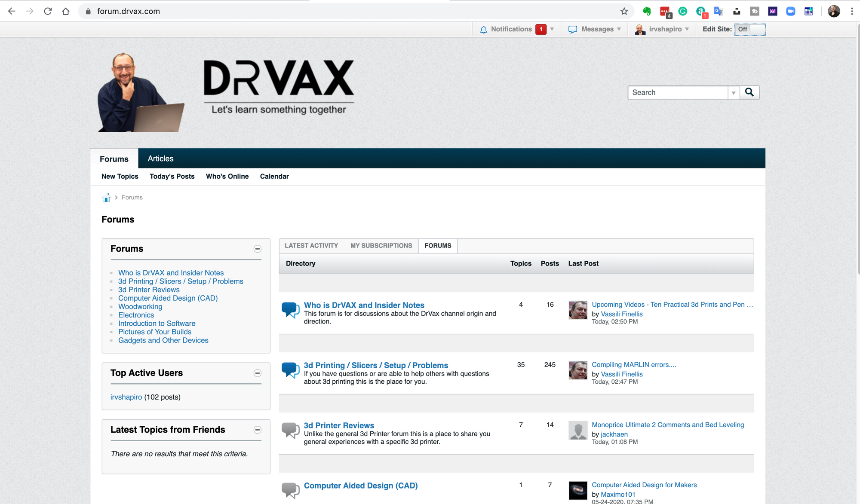Collapse Latest Topics from Friends panel
The image size is (860, 504).
[x=258, y=430]
